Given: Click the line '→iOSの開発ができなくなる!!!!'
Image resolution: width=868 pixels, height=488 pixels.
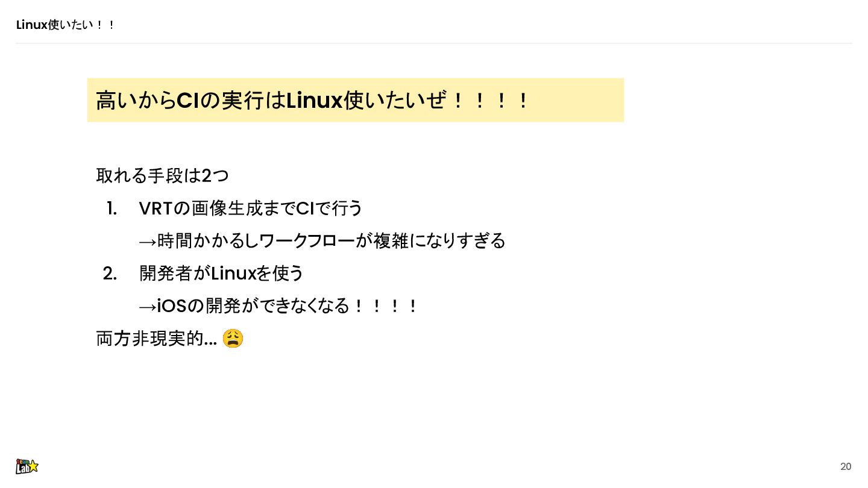Looking at the screenshot, I should pos(278,306).
